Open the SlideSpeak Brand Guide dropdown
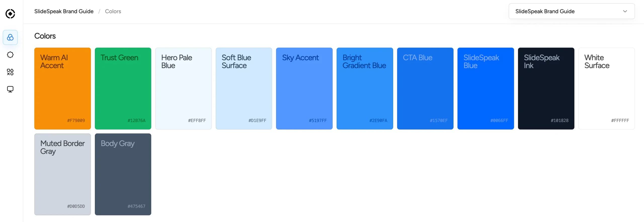Image resolution: width=644 pixels, height=222 pixels. click(x=571, y=11)
